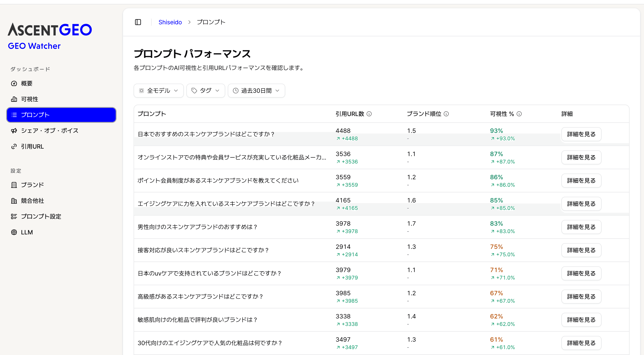Screen dimensions: 644x355
Task: Click the プロンプト設定 list icon
Action: (x=14, y=216)
